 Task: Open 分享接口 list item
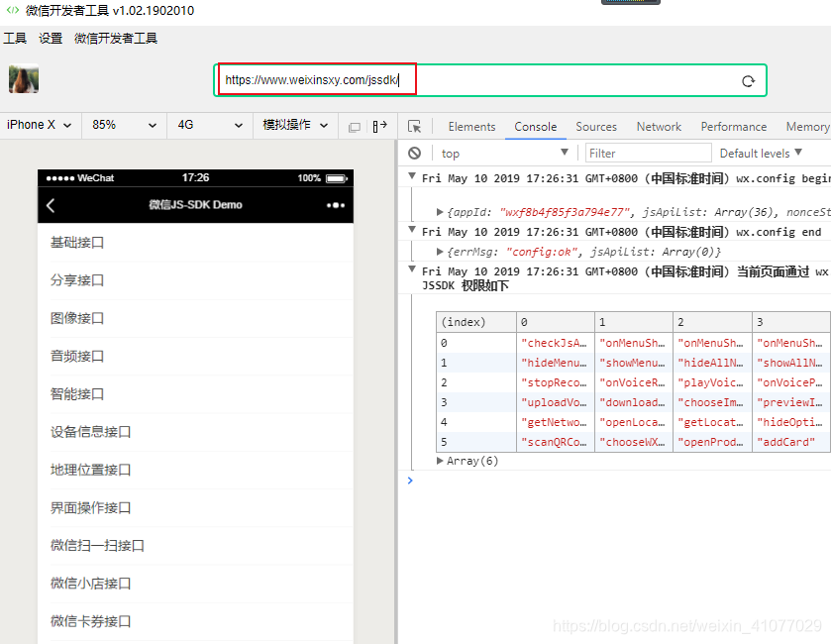point(195,280)
